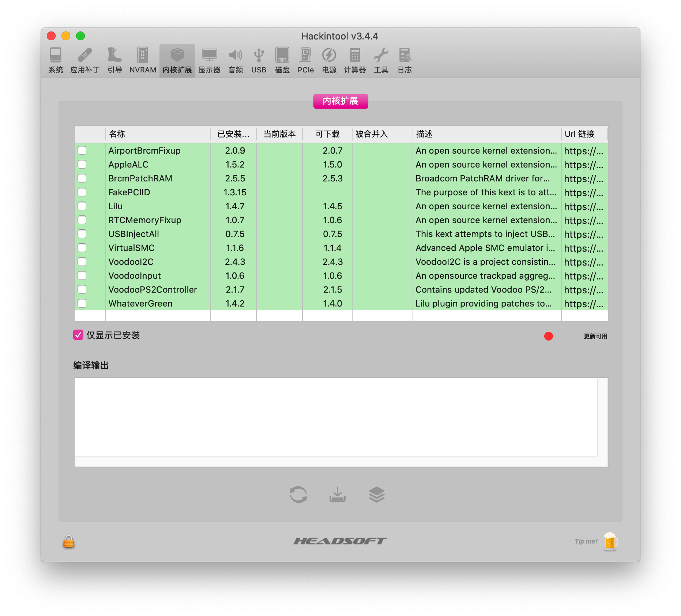Click the orange lock icon
The height and width of the screenshot is (616, 681).
coord(69,541)
